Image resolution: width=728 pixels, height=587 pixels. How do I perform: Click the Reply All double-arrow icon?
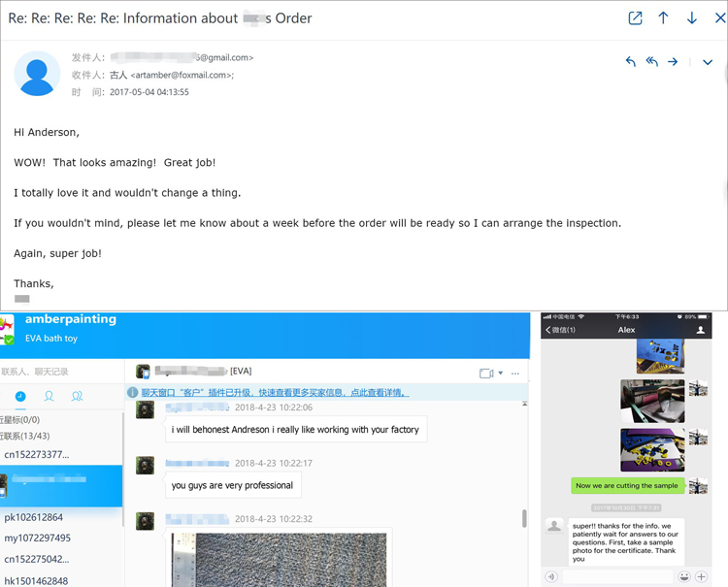point(652,62)
